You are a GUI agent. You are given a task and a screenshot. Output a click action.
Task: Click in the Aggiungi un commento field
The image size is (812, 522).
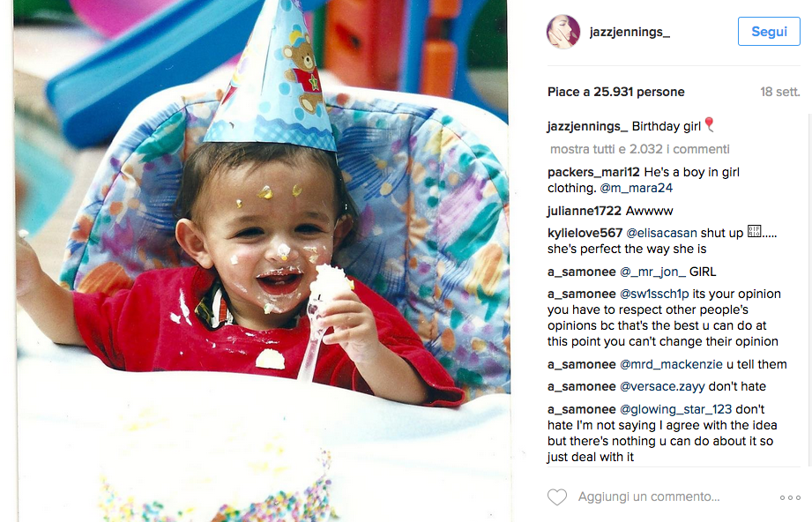[649, 496]
